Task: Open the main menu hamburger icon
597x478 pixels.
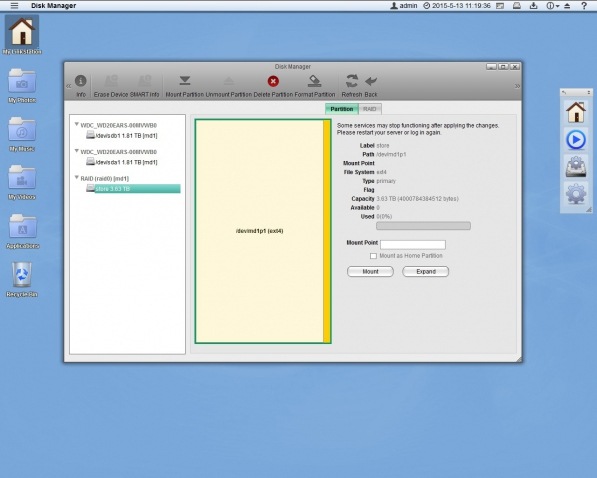Action: pyautogui.click(x=14, y=6)
